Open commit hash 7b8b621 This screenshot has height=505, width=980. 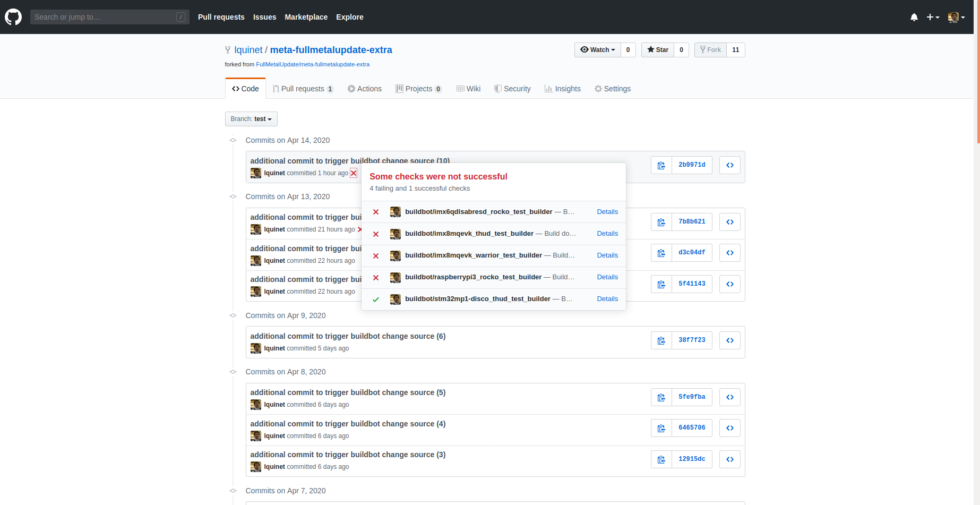[x=692, y=222]
